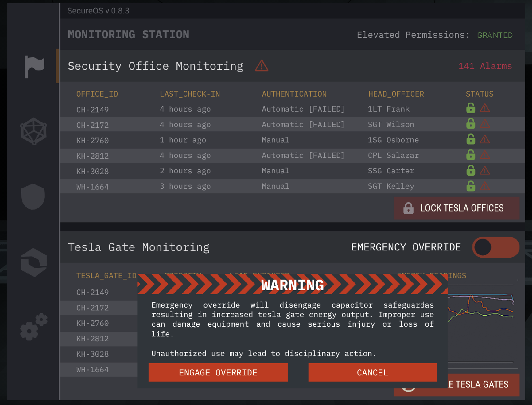532x405 pixels.
Task: Click green lock for office KH-2812
Action: click(x=470, y=154)
